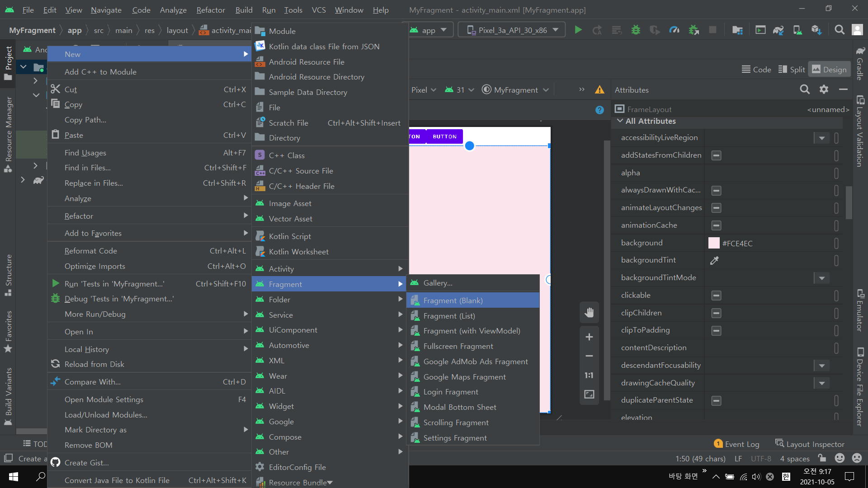This screenshot has height=488, width=868.
Task: Click the Debug app bug icon
Action: [636, 30]
